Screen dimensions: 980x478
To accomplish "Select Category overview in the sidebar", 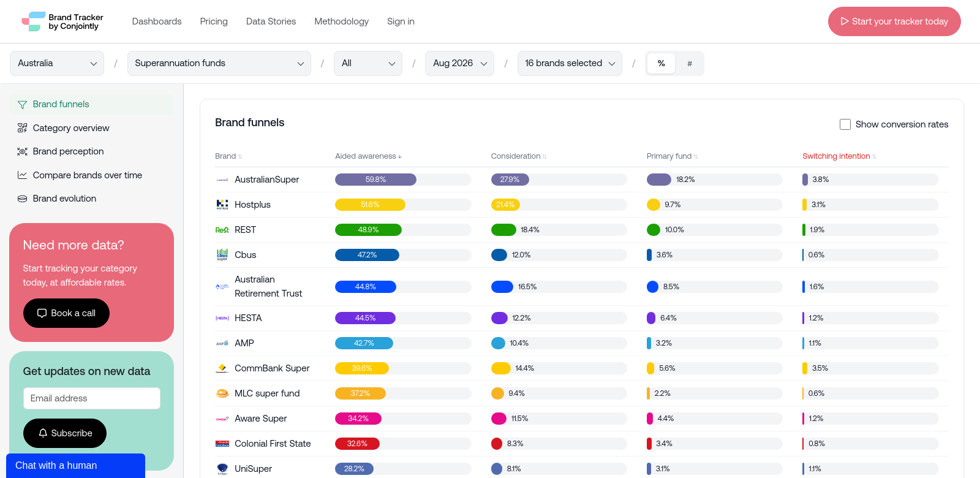I will click(92, 128).
